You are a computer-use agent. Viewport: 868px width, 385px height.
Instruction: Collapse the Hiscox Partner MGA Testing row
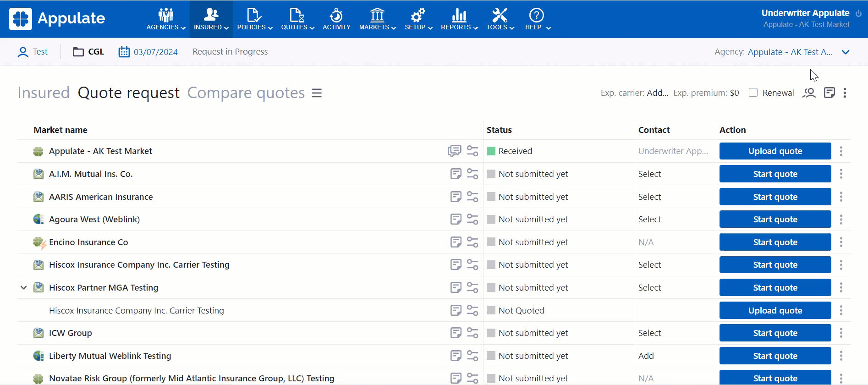point(24,288)
